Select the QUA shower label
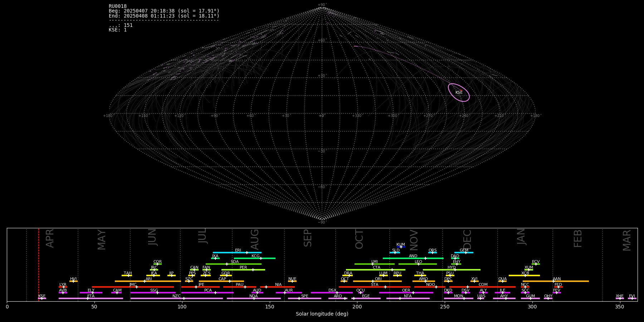644x322 pixels. pos(503,279)
